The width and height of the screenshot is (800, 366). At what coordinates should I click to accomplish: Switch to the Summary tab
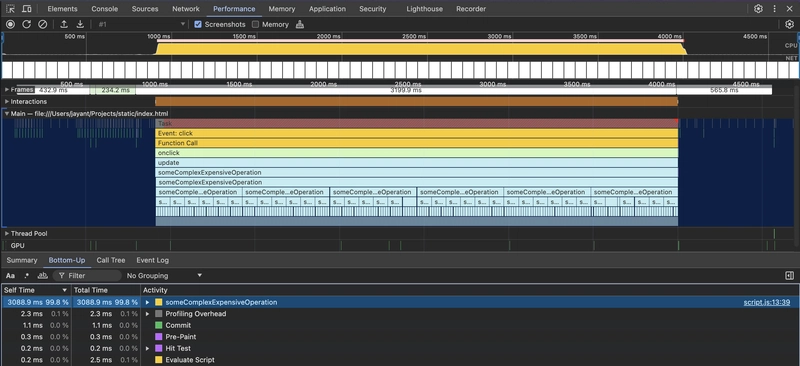22,260
